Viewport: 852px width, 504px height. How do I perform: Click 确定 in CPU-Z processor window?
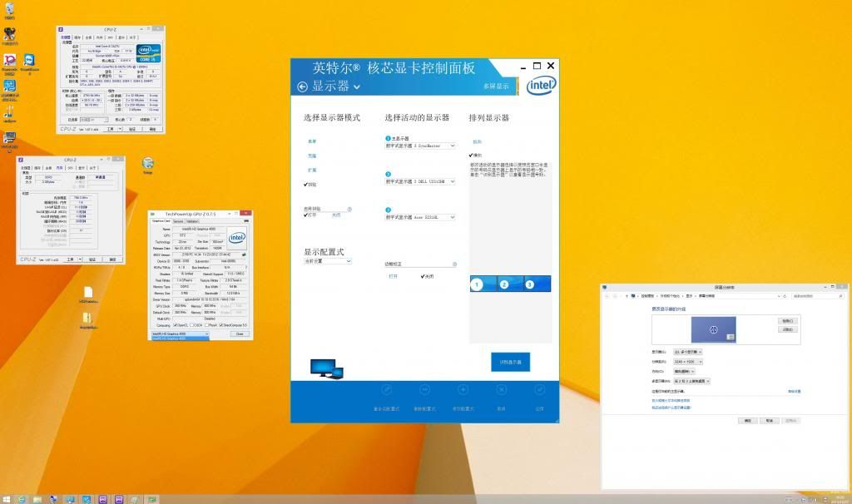153,129
